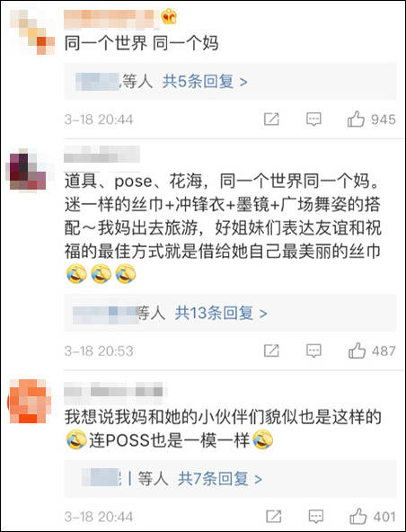Like the comment with 945 likes
The height and width of the screenshot is (532, 406).
click(356, 120)
